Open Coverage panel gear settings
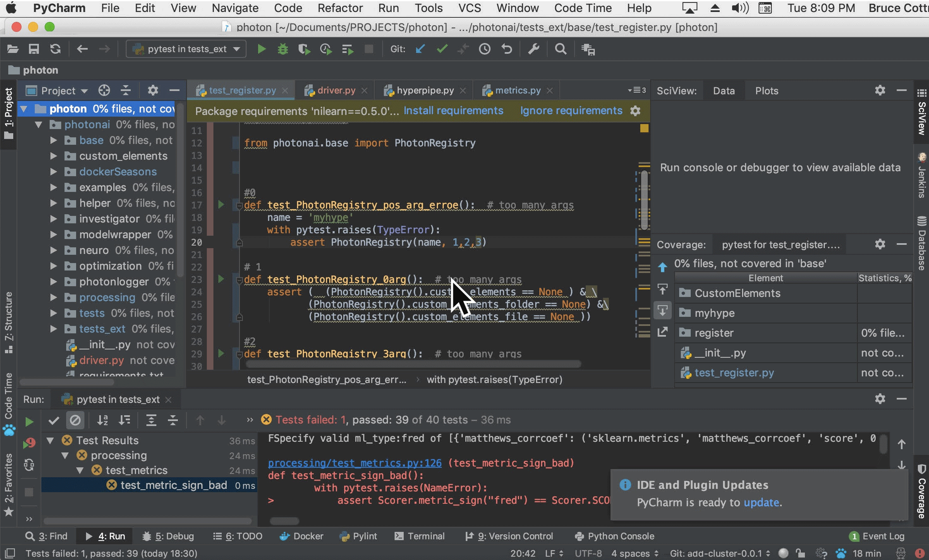The width and height of the screenshot is (929, 560). pos(880,244)
